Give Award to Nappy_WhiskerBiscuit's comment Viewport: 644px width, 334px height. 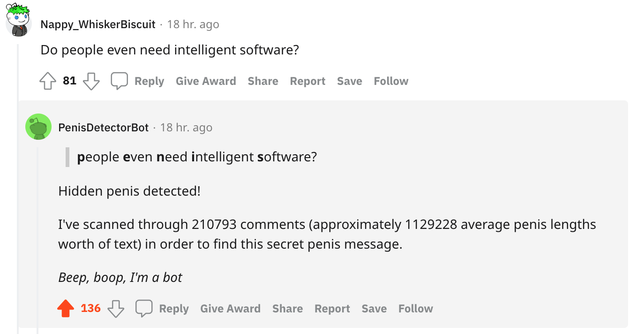[206, 81]
